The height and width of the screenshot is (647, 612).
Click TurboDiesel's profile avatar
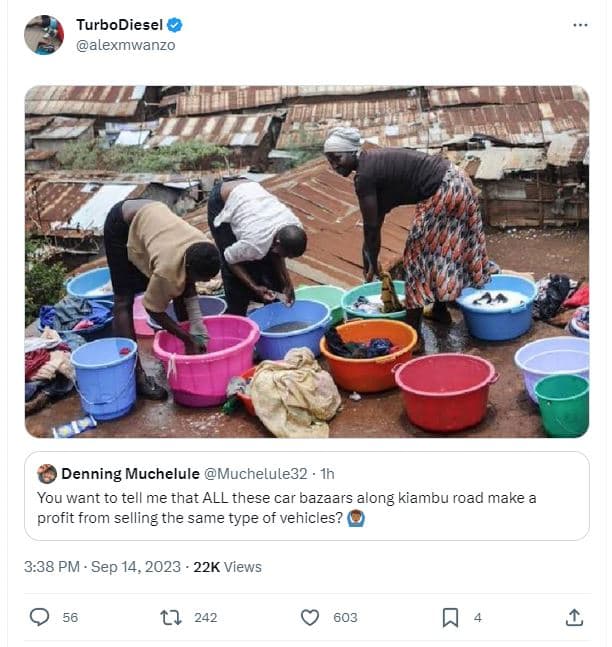pyautogui.click(x=43, y=34)
